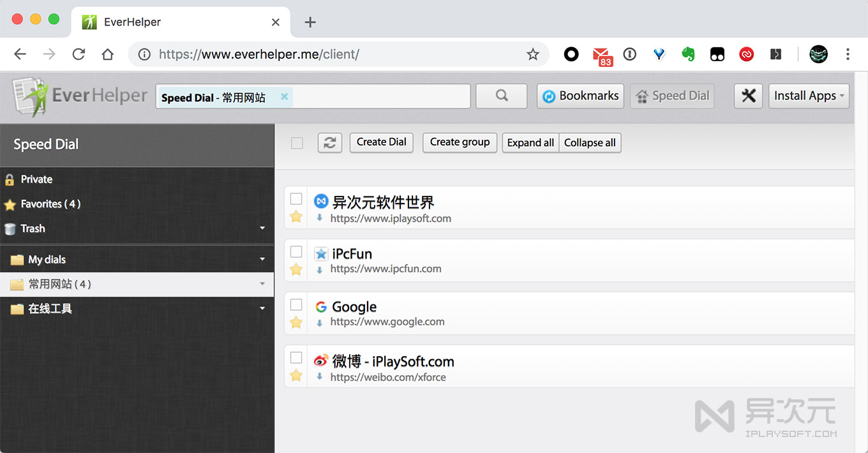Open EverHelper settings via the wrench icon
Screen dimensions: 868x453
pyautogui.click(x=747, y=96)
